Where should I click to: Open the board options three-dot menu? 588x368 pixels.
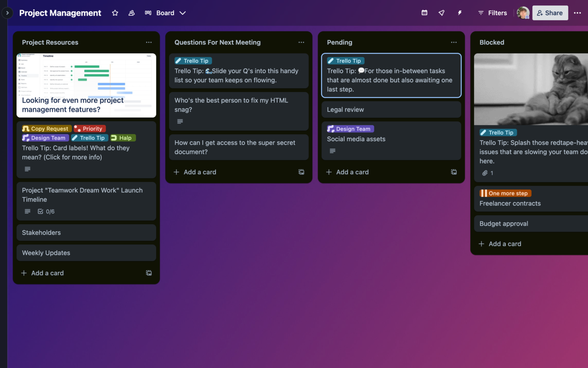point(577,13)
